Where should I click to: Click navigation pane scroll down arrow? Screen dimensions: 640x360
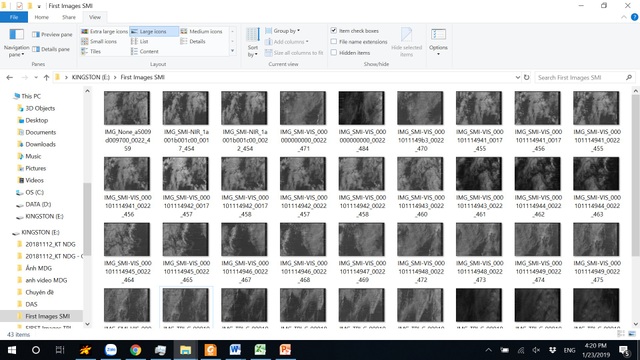(x=87, y=324)
